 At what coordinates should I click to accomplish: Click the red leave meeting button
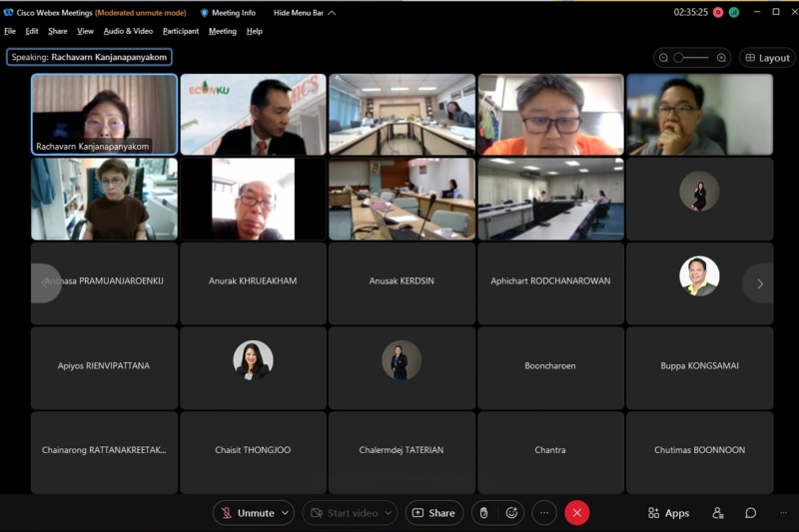[x=577, y=513]
